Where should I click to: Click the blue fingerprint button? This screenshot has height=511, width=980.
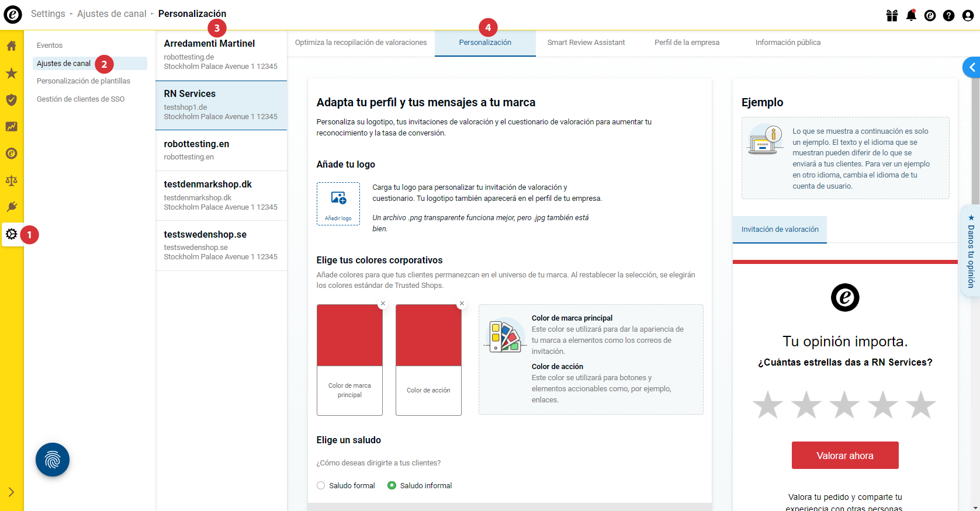(x=53, y=460)
